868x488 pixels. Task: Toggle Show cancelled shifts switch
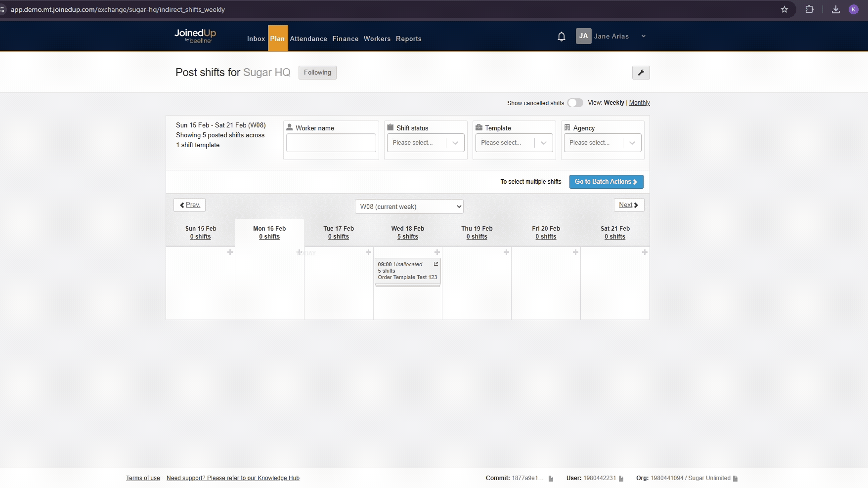pos(575,103)
